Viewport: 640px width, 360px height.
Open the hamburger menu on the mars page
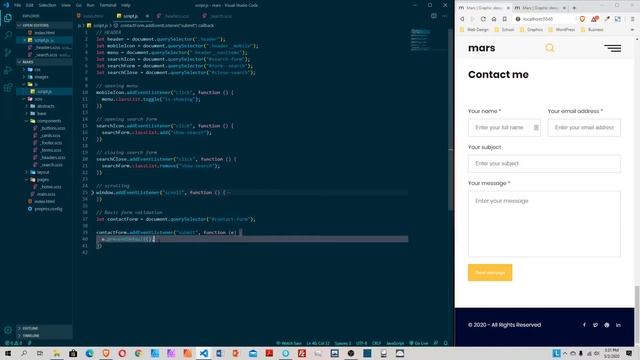pos(613,48)
